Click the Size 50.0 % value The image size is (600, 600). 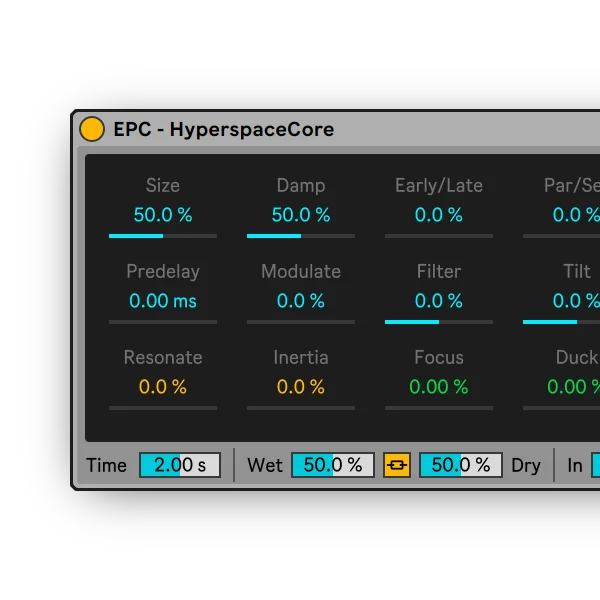[163, 215]
